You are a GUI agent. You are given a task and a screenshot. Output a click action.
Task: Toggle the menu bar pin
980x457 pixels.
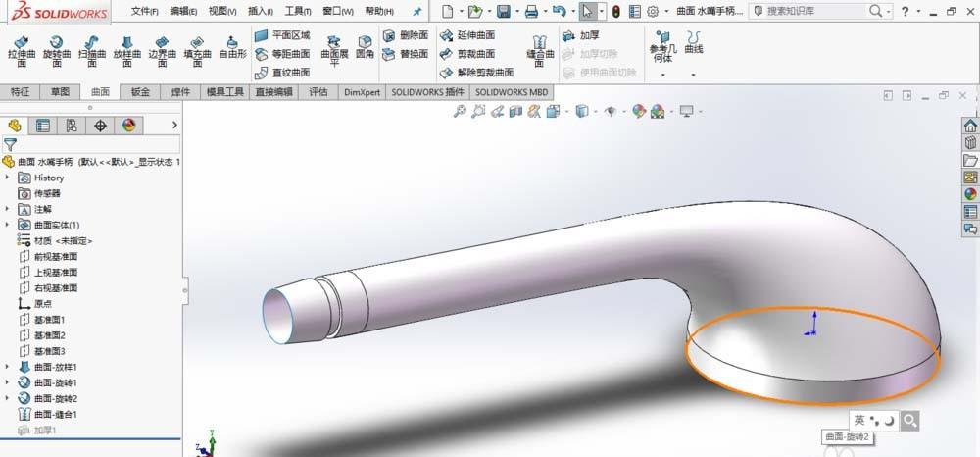pyautogui.click(x=416, y=11)
